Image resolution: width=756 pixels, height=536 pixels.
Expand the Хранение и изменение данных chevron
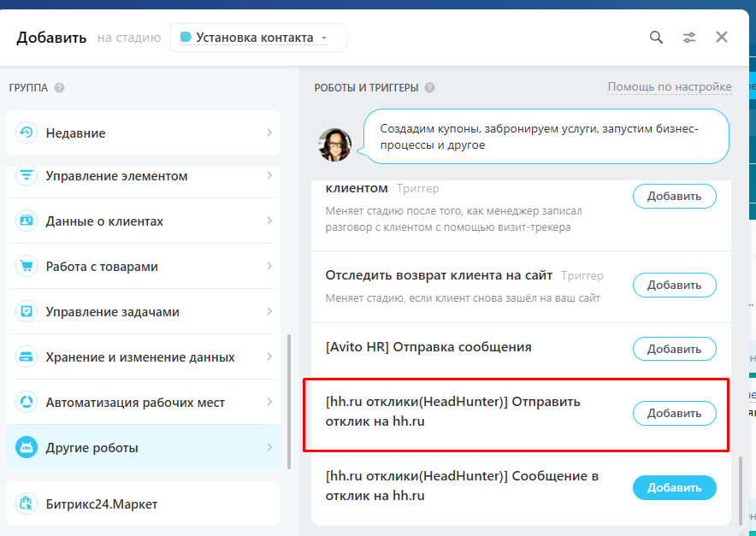pos(269,356)
